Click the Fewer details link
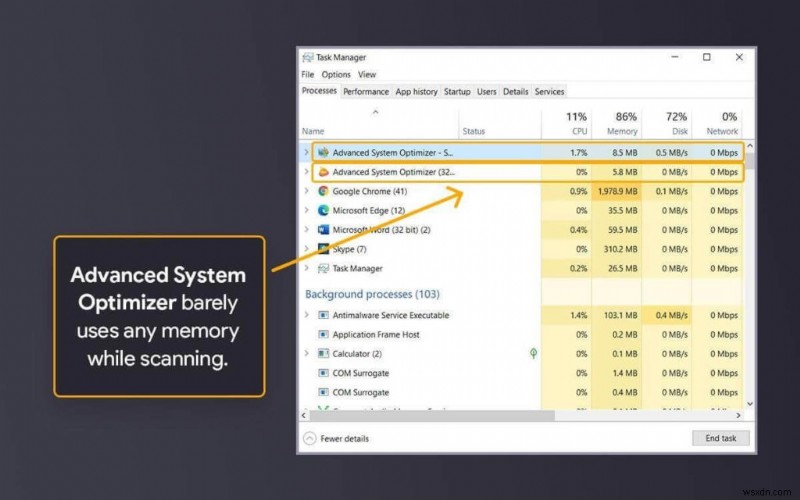The height and width of the screenshot is (500, 800). pos(344,439)
